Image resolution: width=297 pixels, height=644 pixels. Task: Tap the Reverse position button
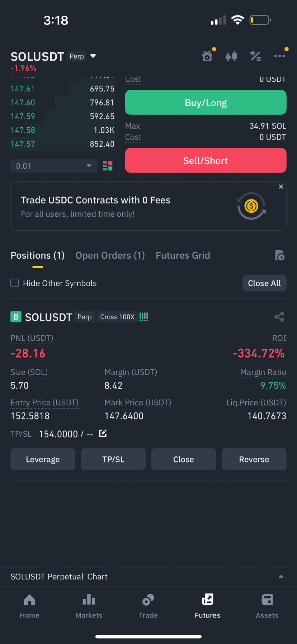coord(254,459)
